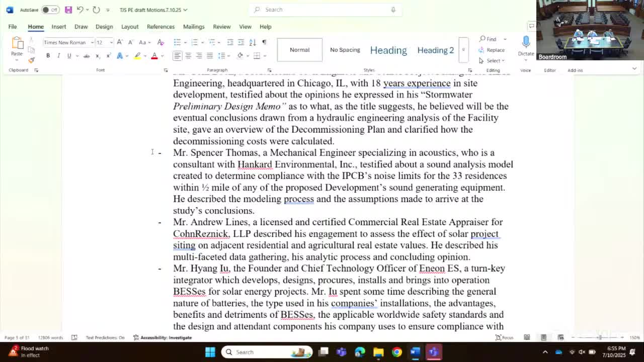The height and width of the screenshot is (362, 644).
Task: Click the Replace icon in Editing group
Action: coord(492,50)
